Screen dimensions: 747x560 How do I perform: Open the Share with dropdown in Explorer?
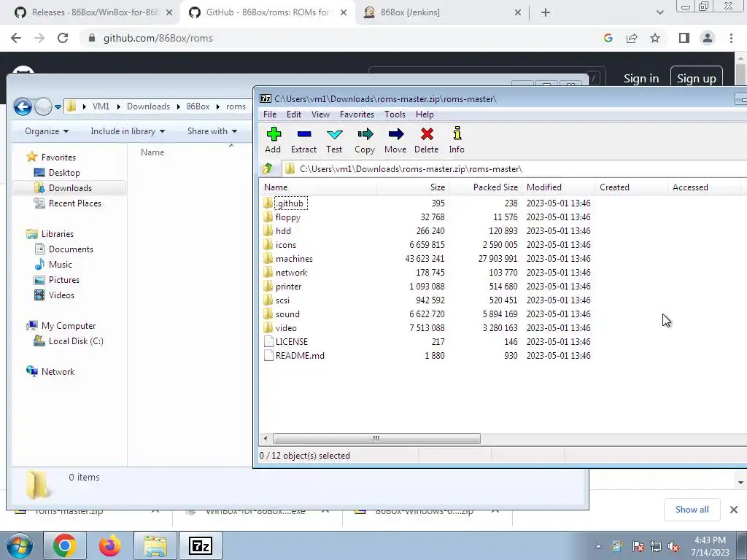click(x=212, y=131)
